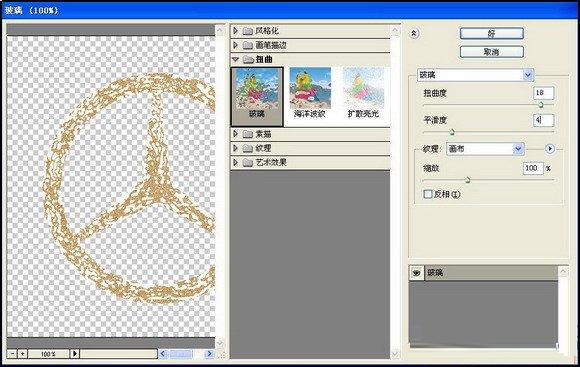Click the 取消 (Cancel) button

pos(492,52)
